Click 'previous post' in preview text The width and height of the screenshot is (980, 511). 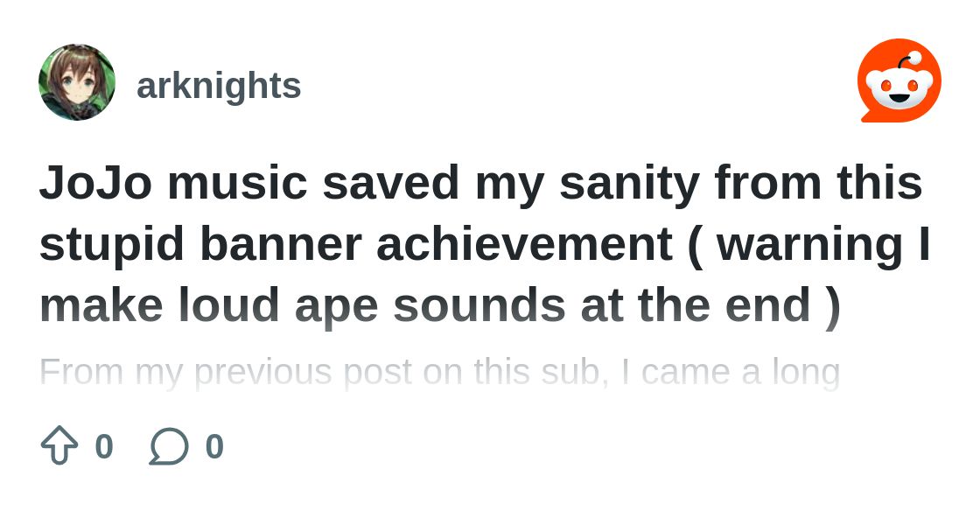304,373
